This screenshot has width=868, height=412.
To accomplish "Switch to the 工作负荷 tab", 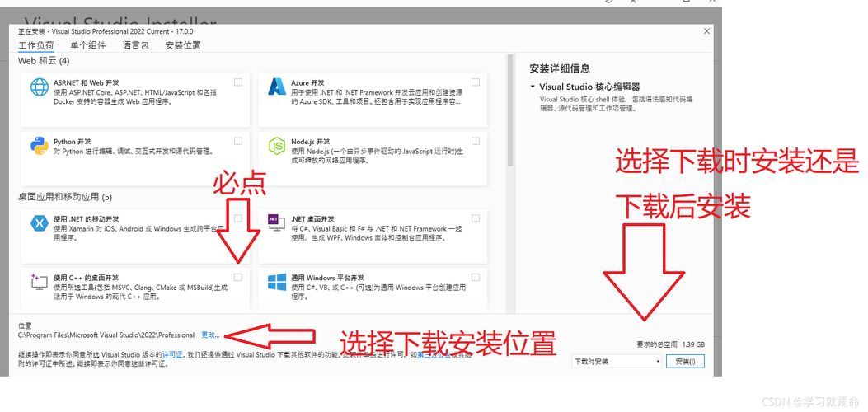I will click(x=36, y=45).
